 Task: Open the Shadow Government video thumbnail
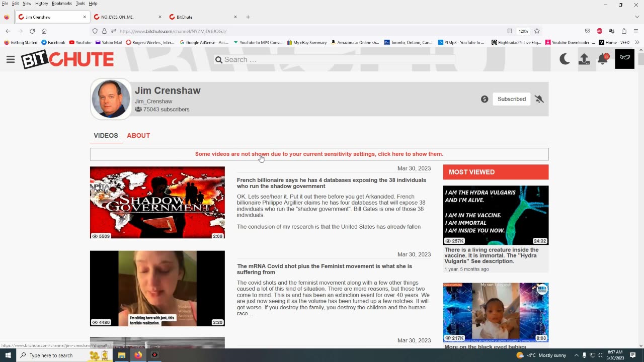click(x=157, y=203)
